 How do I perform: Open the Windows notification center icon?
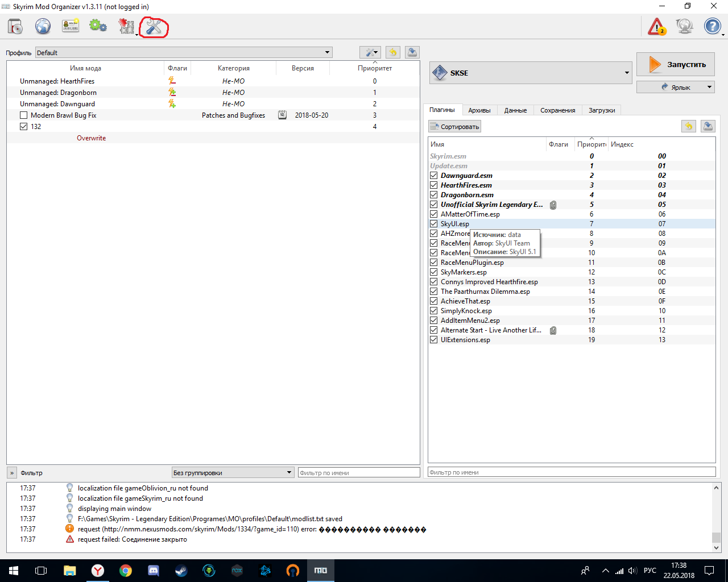(x=709, y=571)
